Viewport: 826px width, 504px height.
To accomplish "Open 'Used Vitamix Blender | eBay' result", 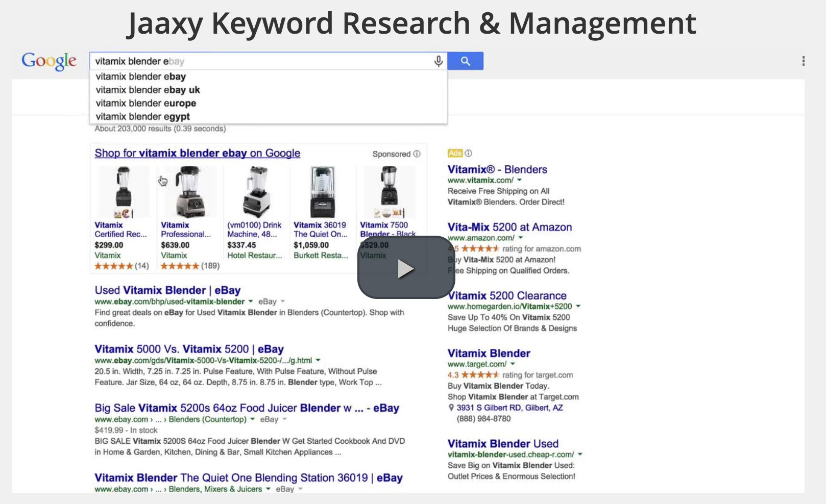I will click(x=167, y=290).
